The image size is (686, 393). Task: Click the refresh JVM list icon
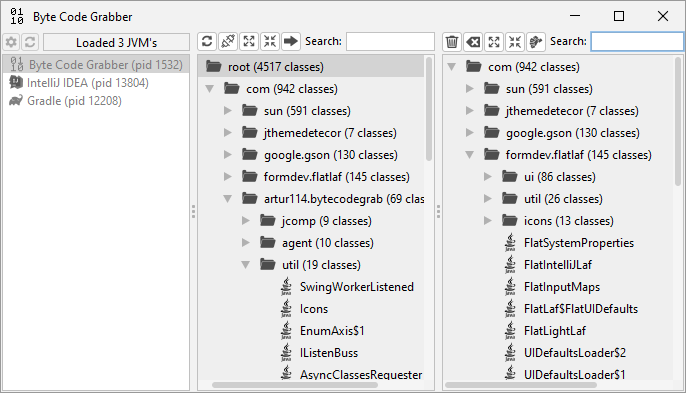[x=30, y=42]
